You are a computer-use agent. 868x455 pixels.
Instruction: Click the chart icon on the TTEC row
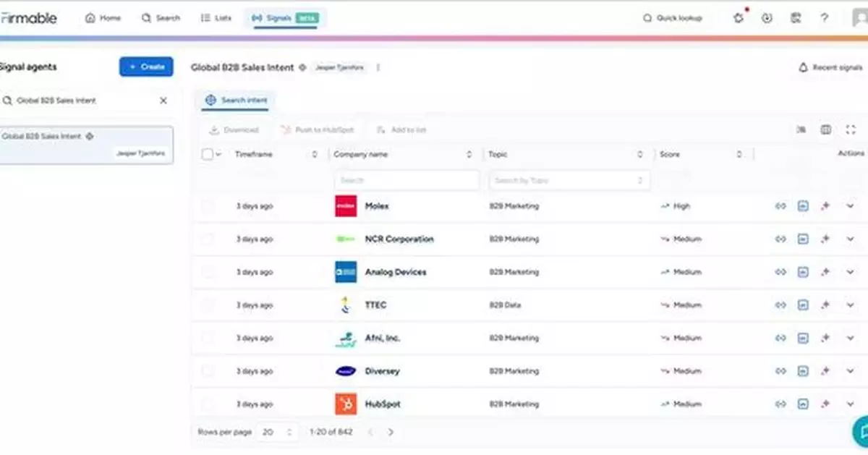tap(804, 305)
